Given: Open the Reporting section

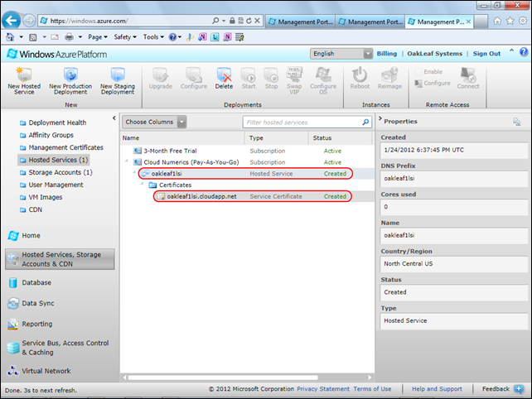Looking at the screenshot, I should (30, 324).
